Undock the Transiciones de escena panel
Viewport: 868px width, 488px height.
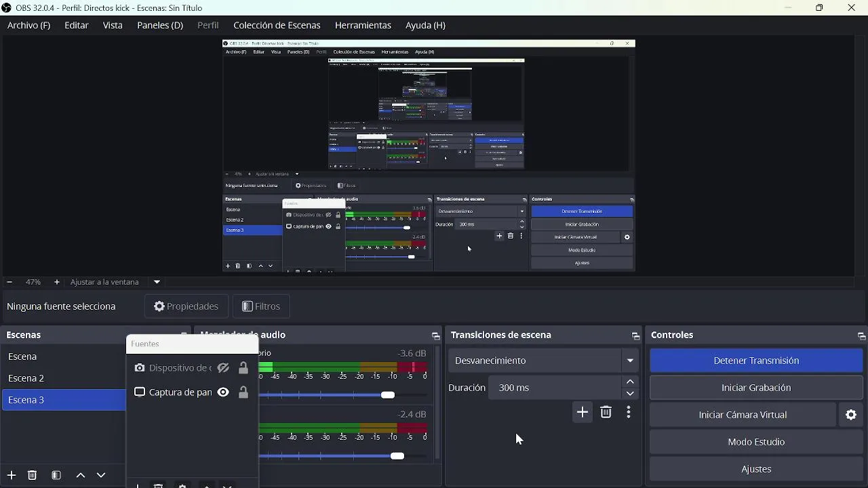[635, 335]
